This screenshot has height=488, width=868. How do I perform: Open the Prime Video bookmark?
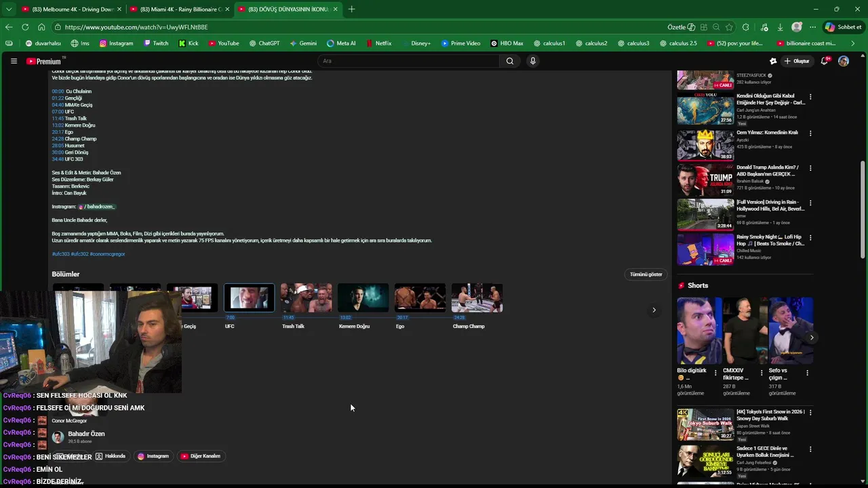pos(461,43)
